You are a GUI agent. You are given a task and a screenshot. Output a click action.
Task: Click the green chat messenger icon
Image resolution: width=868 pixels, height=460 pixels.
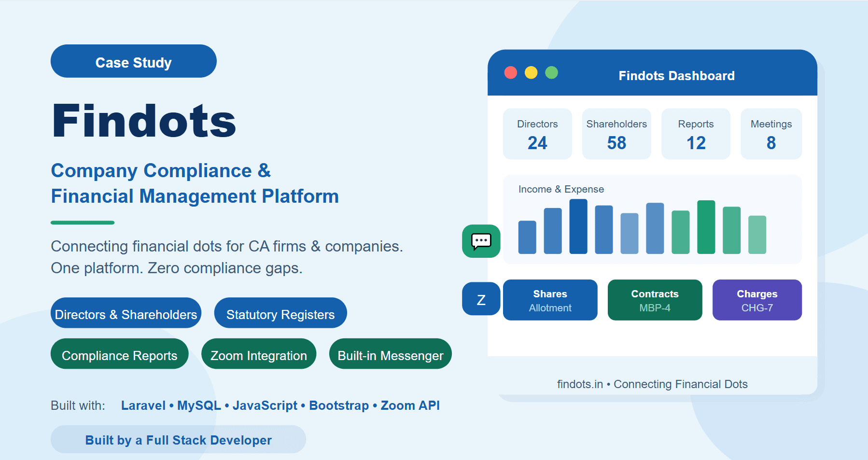(x=481, y=241)
